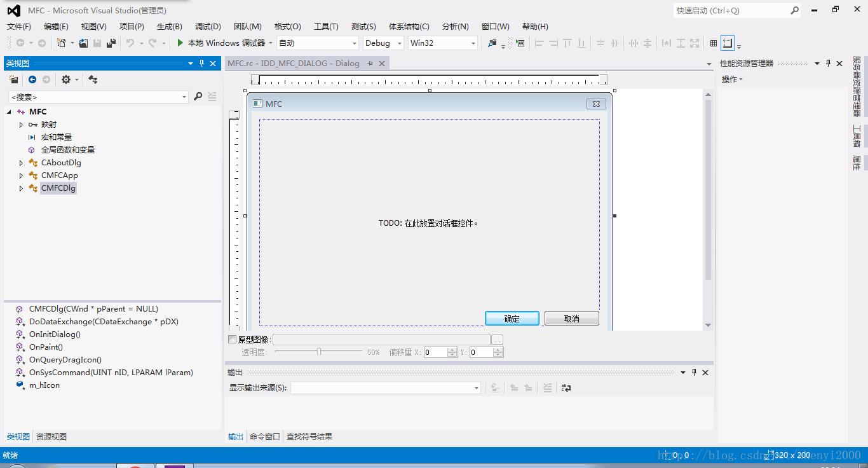Open the 工具箱 side tab
This screenshot has height=468, width=868.
[x=856, y=137]
